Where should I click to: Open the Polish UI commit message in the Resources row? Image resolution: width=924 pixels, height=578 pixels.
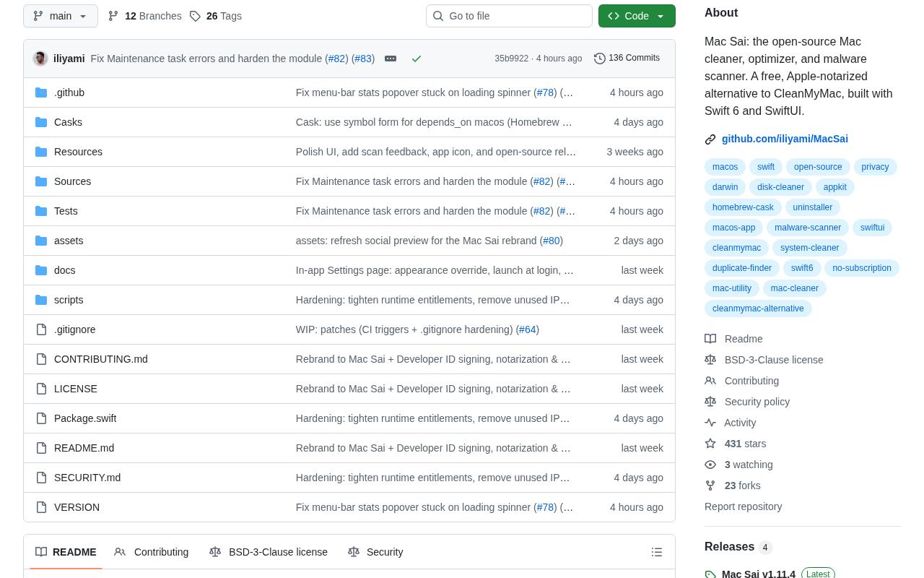click(x=436, y=152)
